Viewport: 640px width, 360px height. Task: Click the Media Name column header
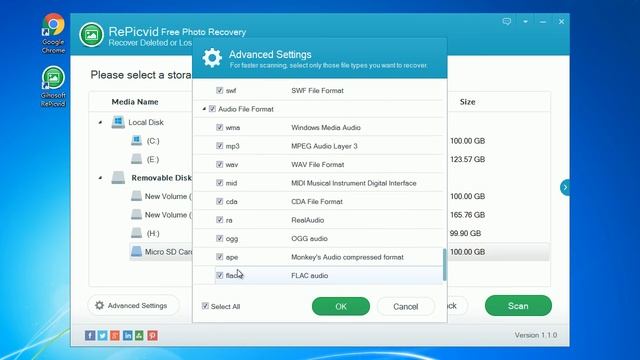pos(135,102)
